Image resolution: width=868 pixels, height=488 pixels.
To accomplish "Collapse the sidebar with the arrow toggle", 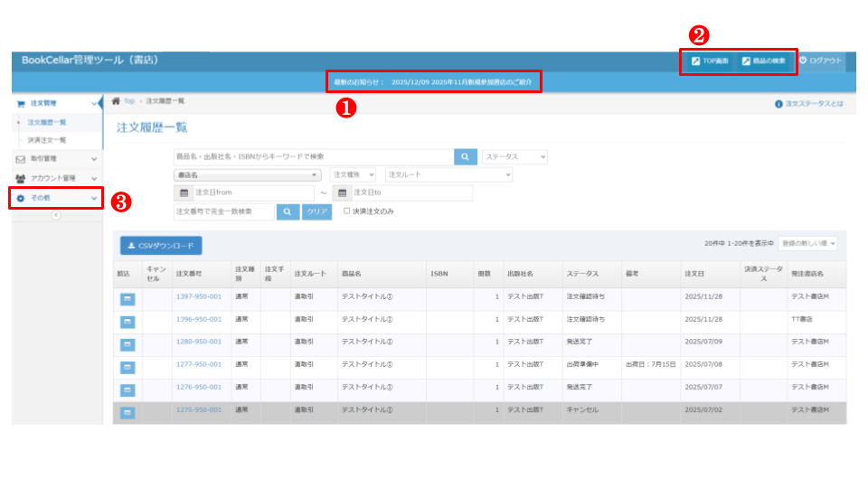I will pos(56,216).
